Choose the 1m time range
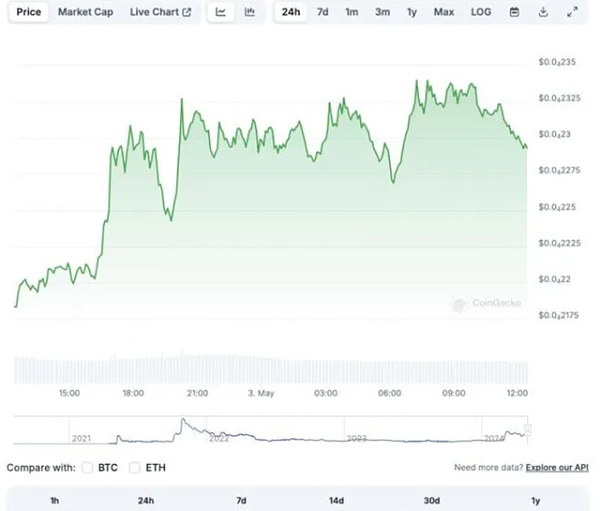The height and width of the screenshot is (511, 600). click(352, 12)
